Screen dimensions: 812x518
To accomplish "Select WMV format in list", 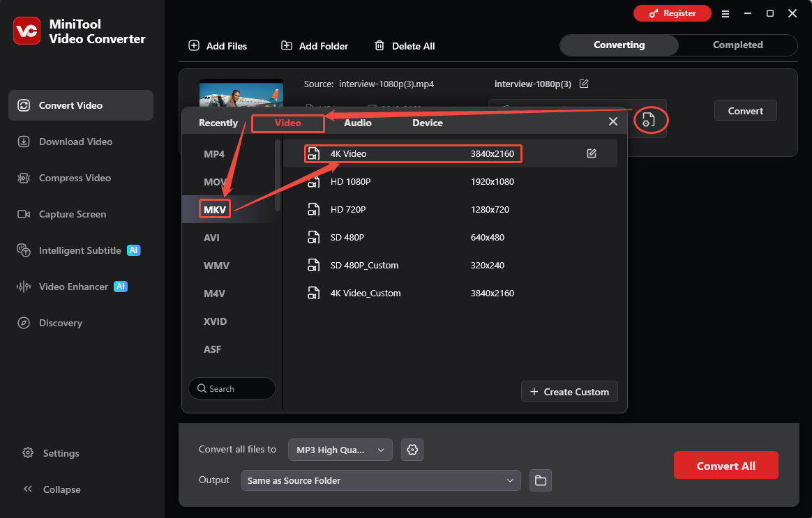I will (x=216, y=266).
